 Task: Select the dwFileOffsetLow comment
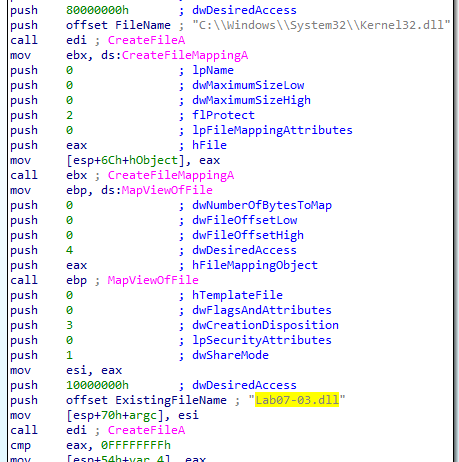[x=245, y=220]
